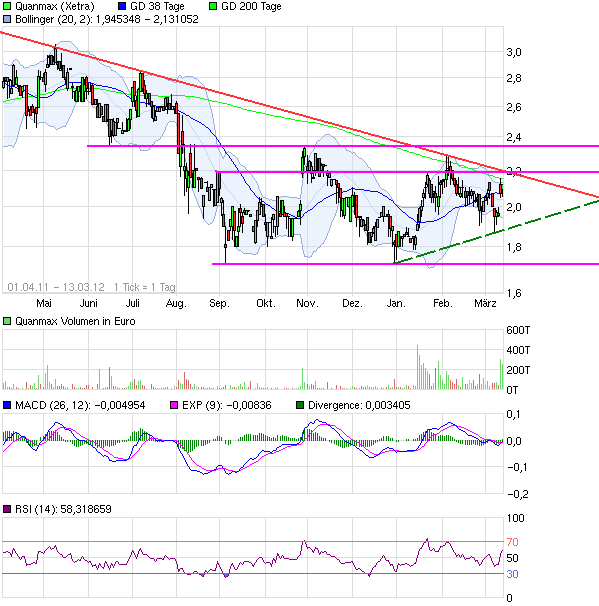The height and width of the screenshot is (606, 599).
Task: Click the purple RSI (14) legend square
Action: 7,509
